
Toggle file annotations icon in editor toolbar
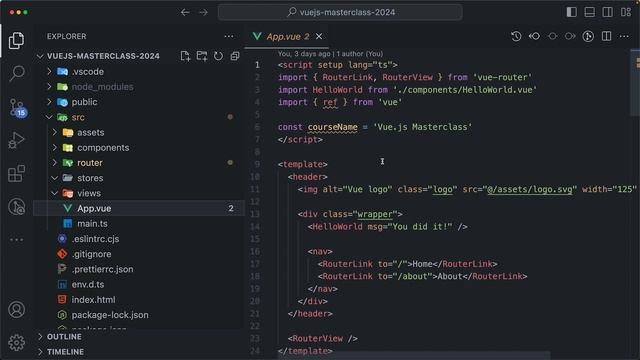click(x=588, y=36)
